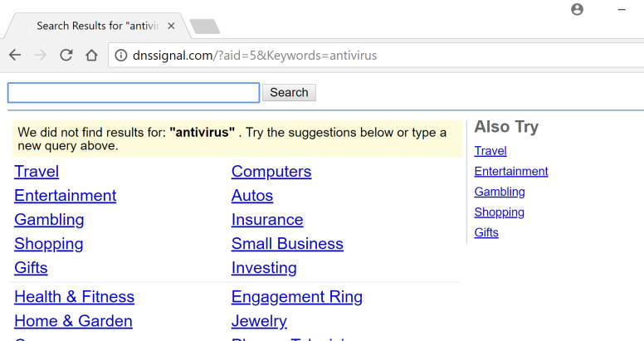
Task: Go to the browser home page icon
Action: pyautogui.click(x=91, y=56)
